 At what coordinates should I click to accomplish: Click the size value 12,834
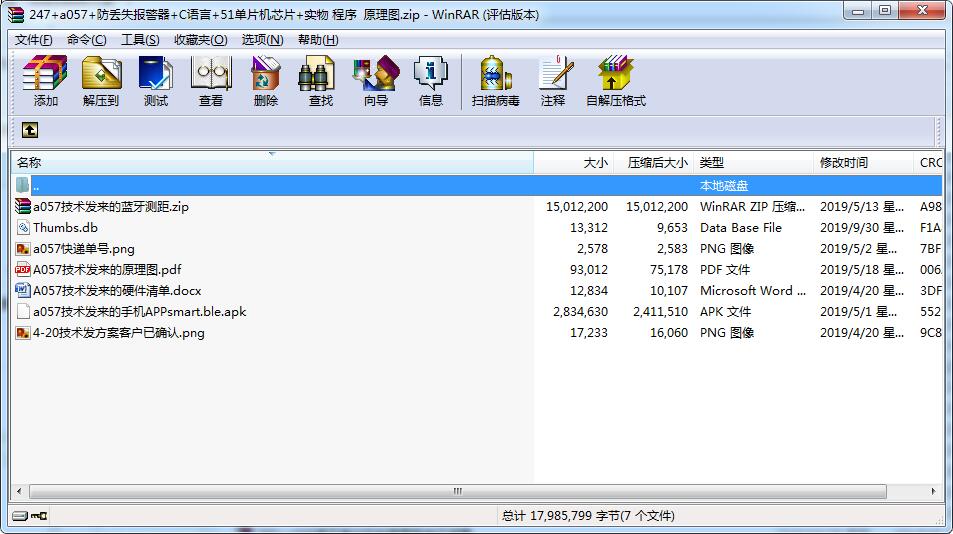coord(589,290)
